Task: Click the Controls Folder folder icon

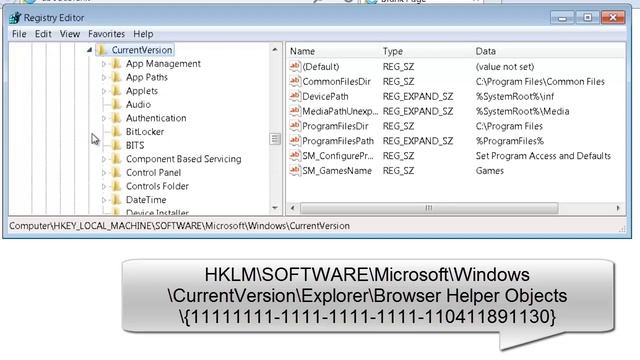Action: click(117, 186)
